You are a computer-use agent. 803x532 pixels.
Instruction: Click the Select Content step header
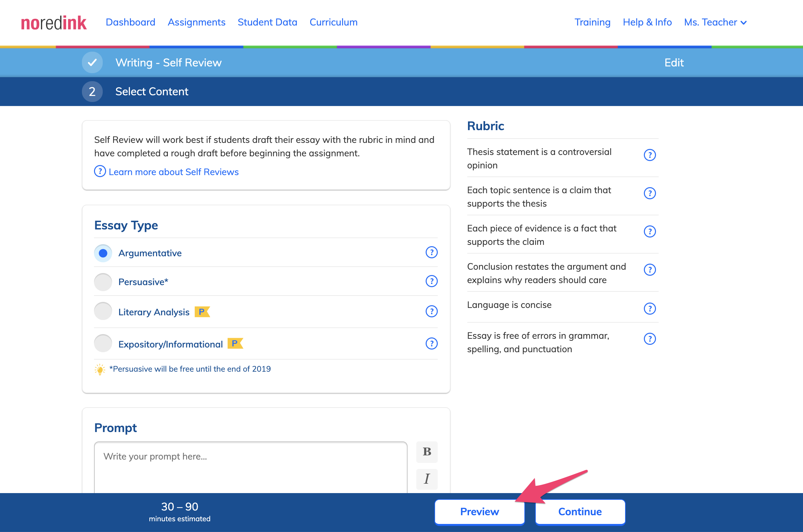[x=152, y=92]
